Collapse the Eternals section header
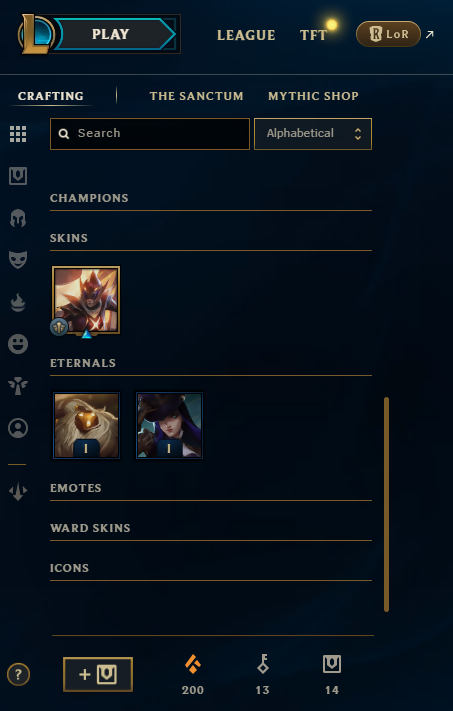 click(211, 364)
